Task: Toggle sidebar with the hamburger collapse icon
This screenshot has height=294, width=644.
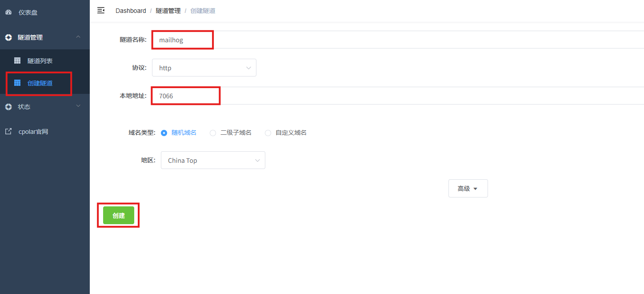Action: click(x=101, y=10)
